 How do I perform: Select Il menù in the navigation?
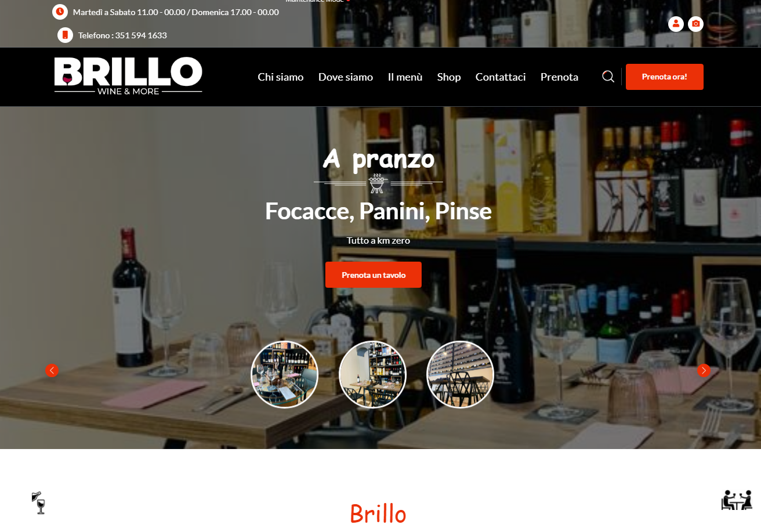tap(405, 77)
